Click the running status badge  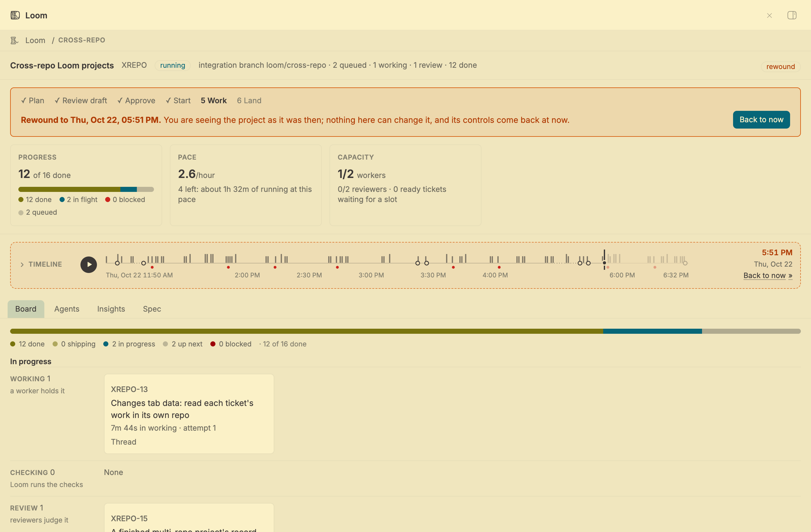point(172,65)
